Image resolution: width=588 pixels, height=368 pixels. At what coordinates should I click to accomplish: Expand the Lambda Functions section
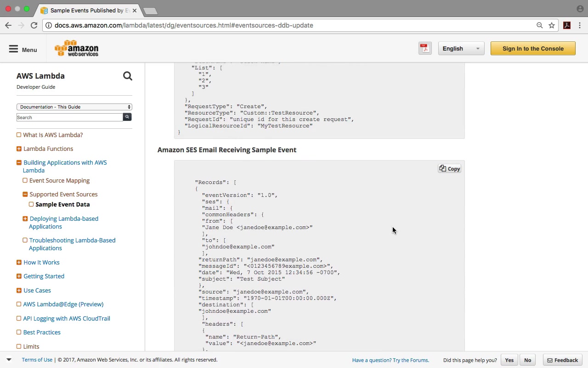point(19,149)
